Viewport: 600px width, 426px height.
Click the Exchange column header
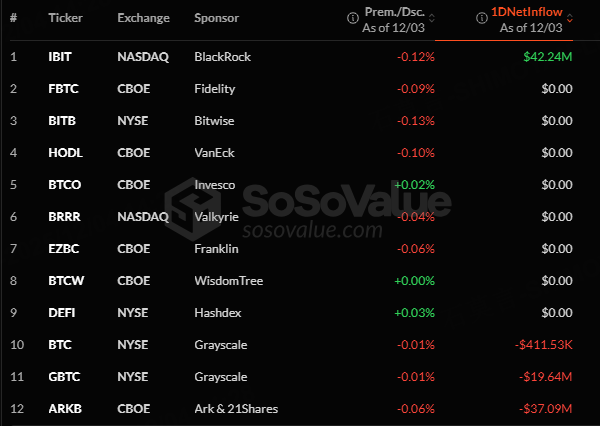point(143,19)
